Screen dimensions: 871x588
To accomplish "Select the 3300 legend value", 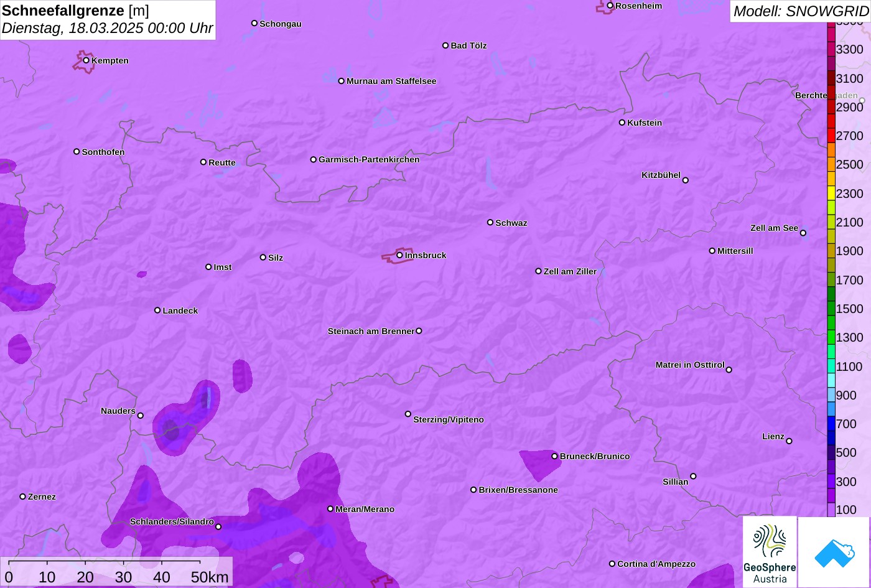I will point(850,49).
